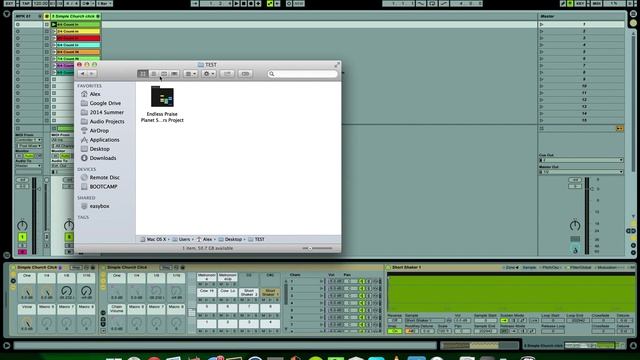Image resolution: width=640 pixels, height=360 pixels.
Task: Open the Master Out dropdown
Action: coord(581,172)
